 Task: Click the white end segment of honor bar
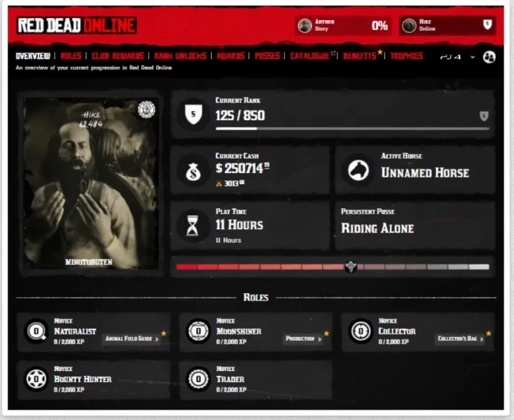[x=479, y=267]
